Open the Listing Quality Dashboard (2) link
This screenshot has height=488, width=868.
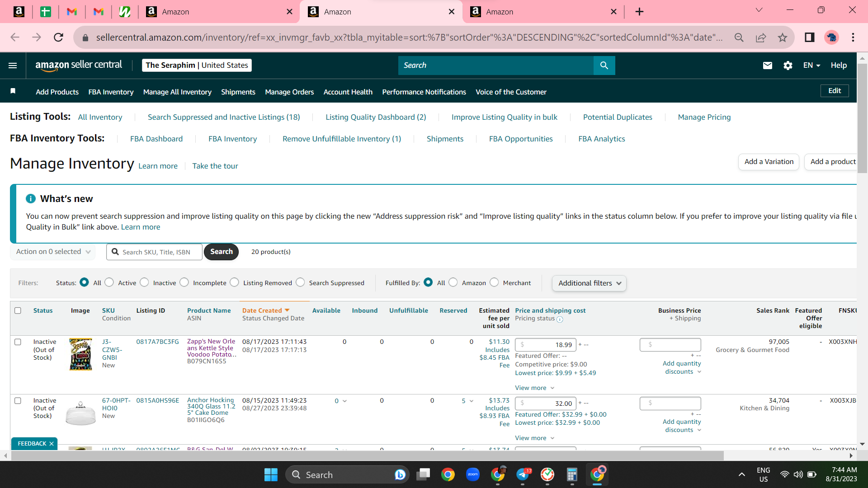pyautogui.click(x=376, y=117)
